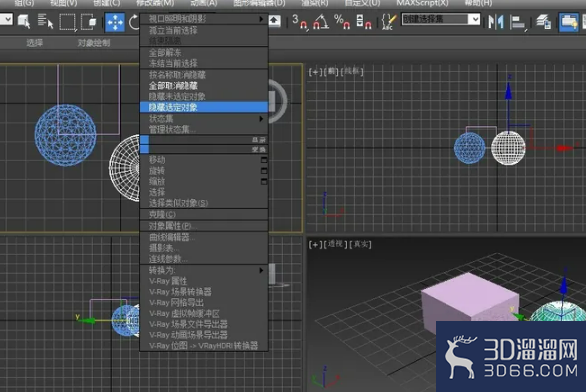
Task: Open Edit Named Selection Sets (ABC icon)
Action: click(x=389, y=22)
